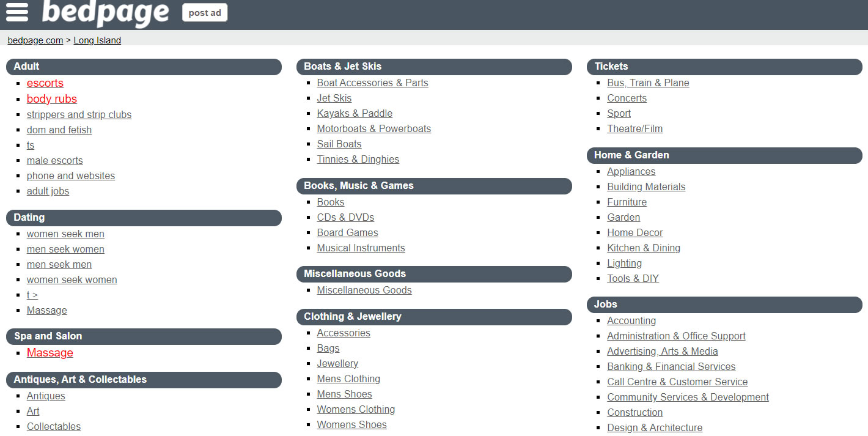Click Books, Music & Games header

tap(434, 186)
